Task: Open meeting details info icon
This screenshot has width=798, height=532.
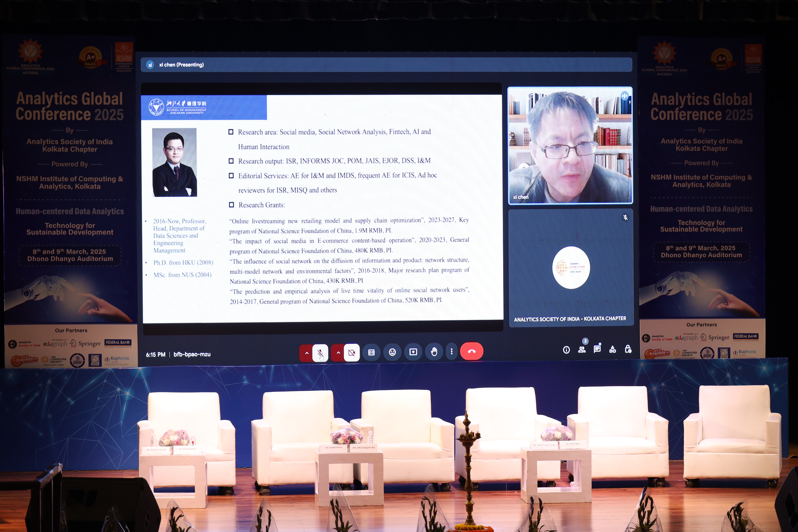Action: tap(566, 350)
